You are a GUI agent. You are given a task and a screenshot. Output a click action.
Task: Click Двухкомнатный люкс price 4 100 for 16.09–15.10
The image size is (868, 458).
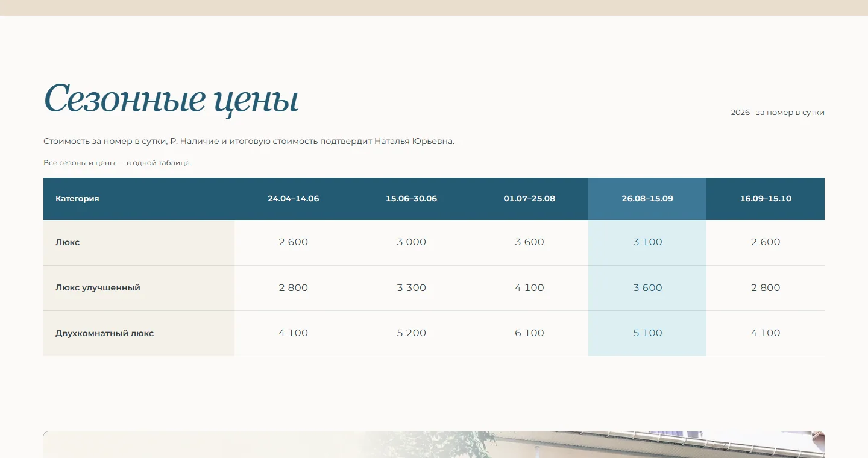[766, 333]
